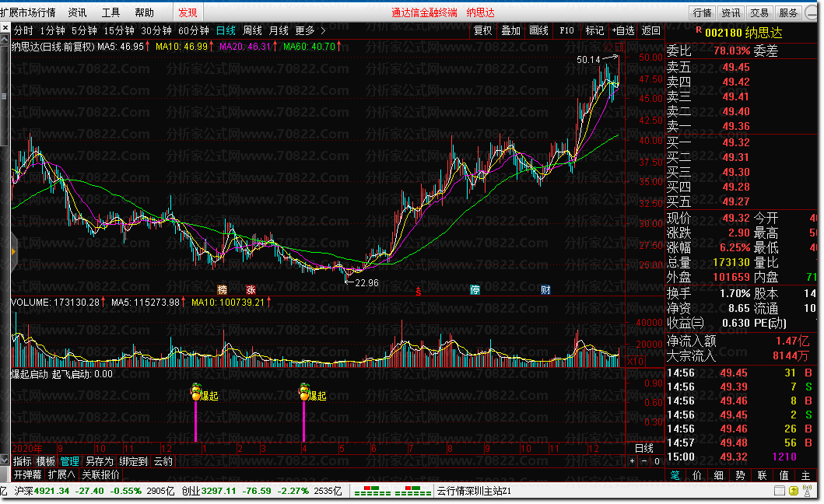Select the 主 main tab
This screenshot has width=824, height=504.
coord(805,475)
